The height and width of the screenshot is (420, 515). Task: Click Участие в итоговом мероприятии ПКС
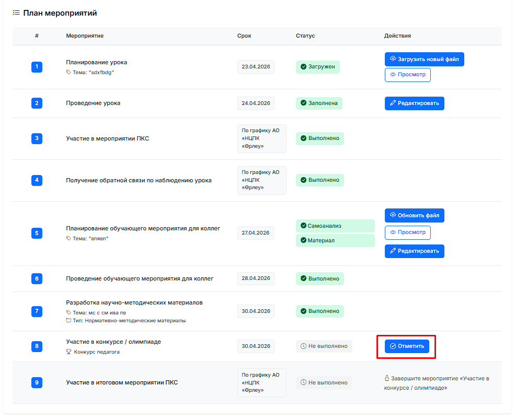tap(122, 382)
